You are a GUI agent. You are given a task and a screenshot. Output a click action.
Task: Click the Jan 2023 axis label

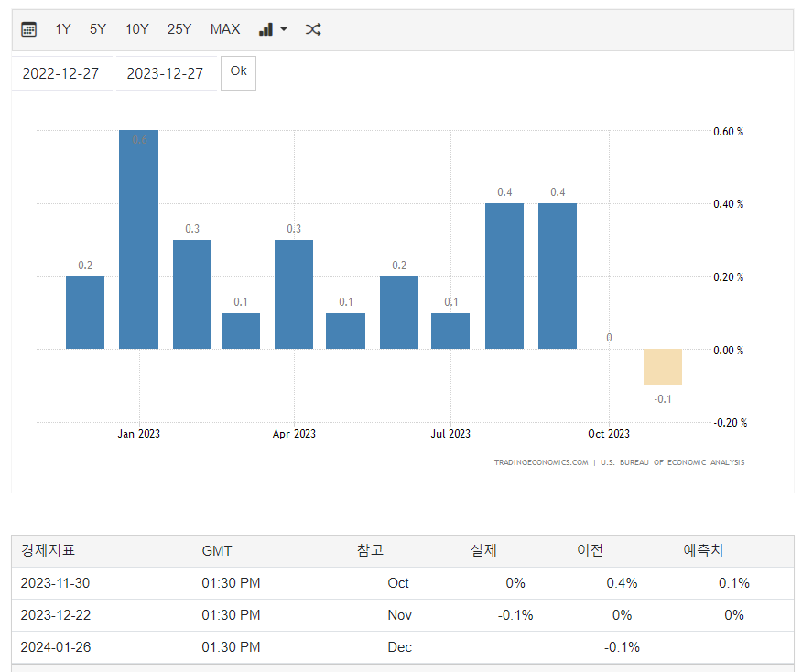coord(138,434)
